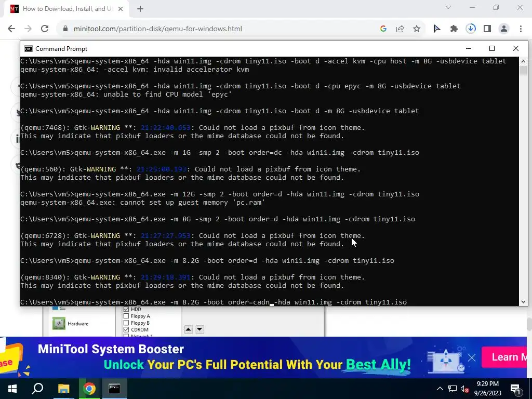Click 'invalid accelerator kvm' error line
Screen dimensions: 532x399
point(135,70)
